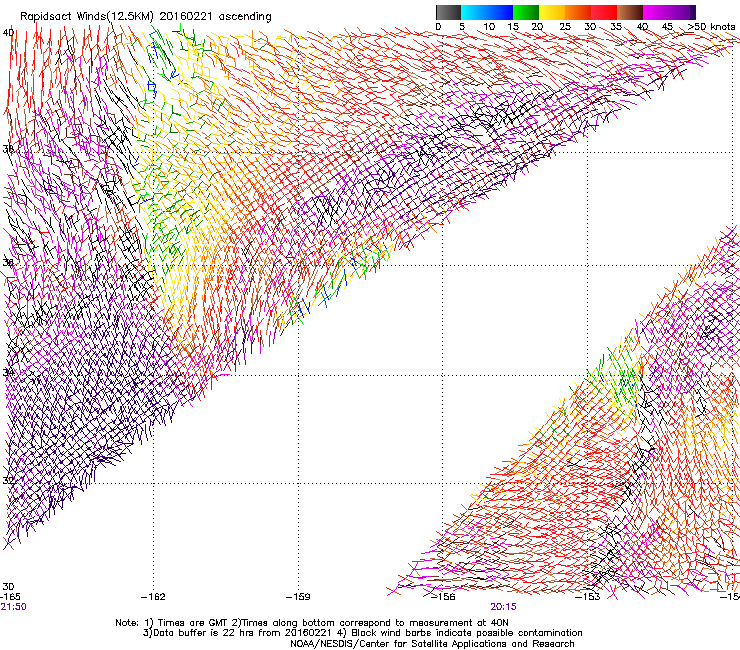Click the latitude label '32'

coord(8,481)
